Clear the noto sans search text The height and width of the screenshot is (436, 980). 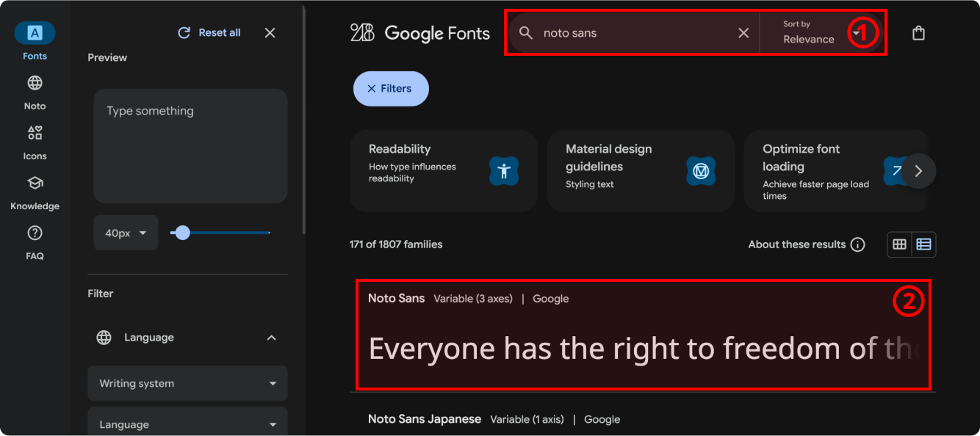click(743, 33)
